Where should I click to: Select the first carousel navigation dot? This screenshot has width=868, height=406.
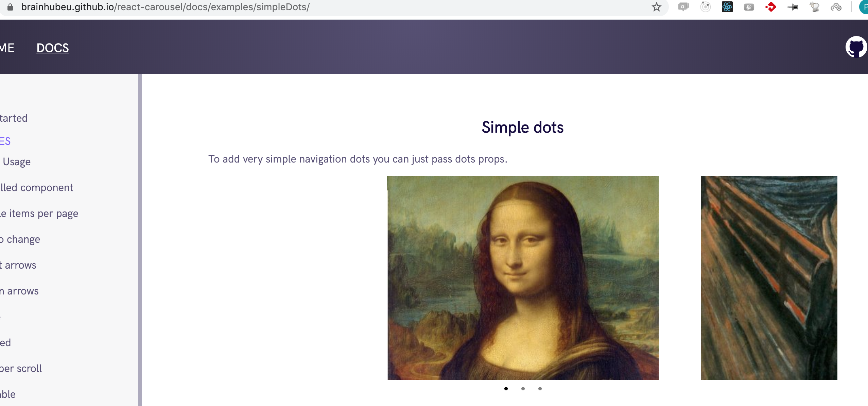pyautogui.click(x=505, y=389)
